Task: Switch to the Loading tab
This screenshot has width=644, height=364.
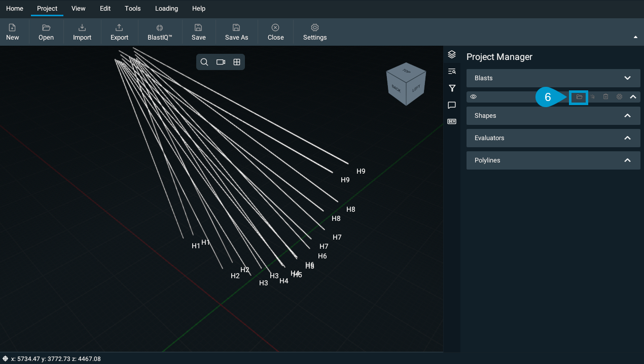Action: click(x=166, y=8)
